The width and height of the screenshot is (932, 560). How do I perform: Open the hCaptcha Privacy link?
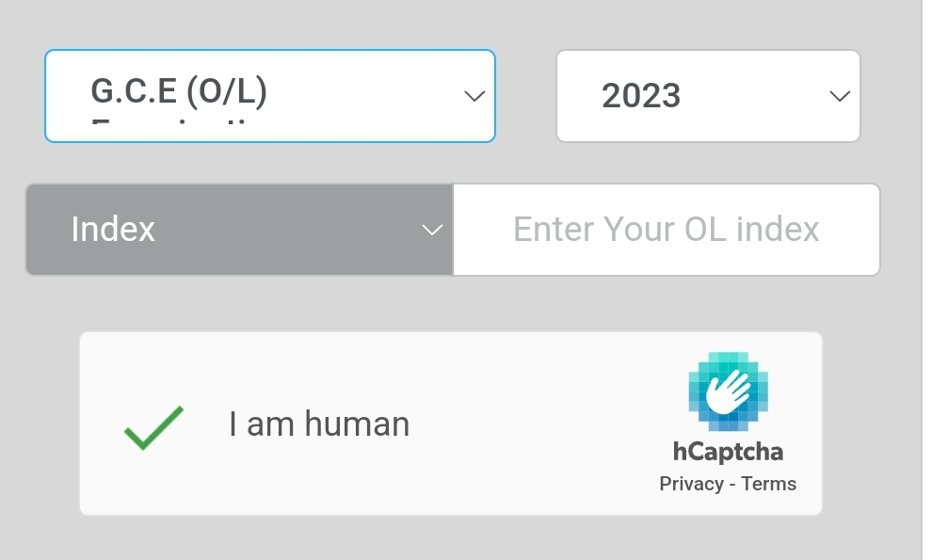tap(691, 484)
